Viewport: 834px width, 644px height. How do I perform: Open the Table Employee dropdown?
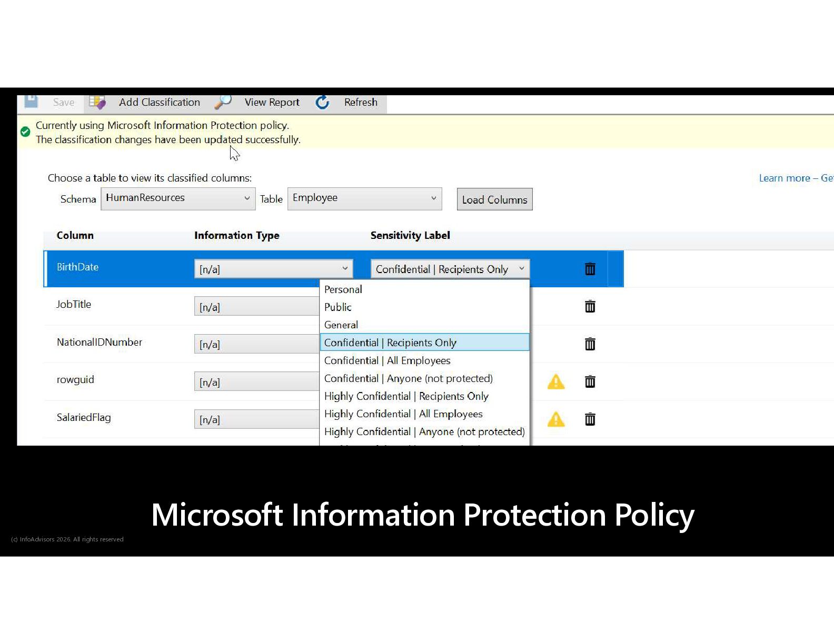364,198
